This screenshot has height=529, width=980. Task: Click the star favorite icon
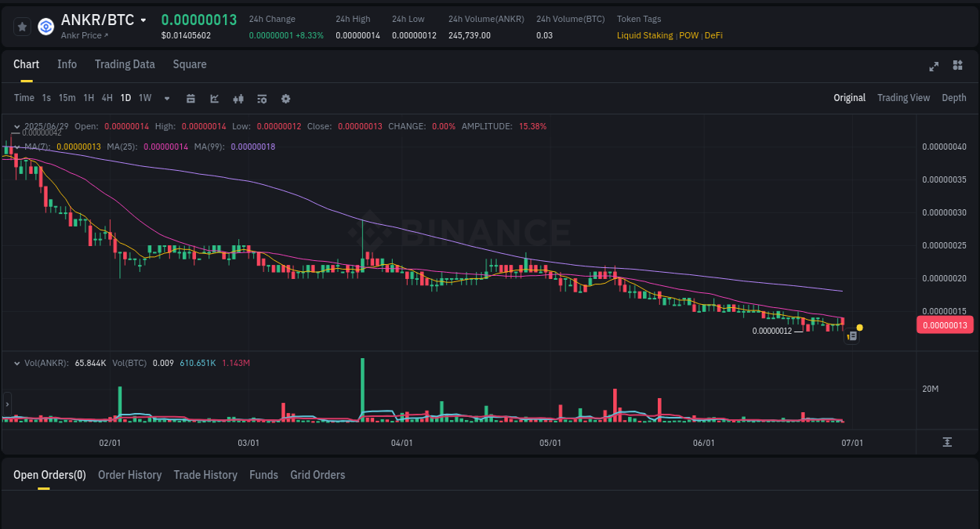coord(22,26)
